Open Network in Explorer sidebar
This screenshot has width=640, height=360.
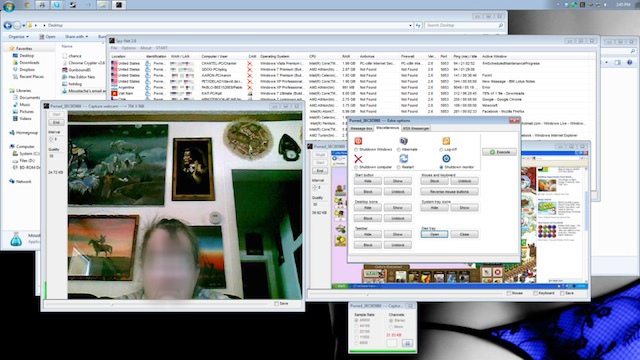click(20, 181)
